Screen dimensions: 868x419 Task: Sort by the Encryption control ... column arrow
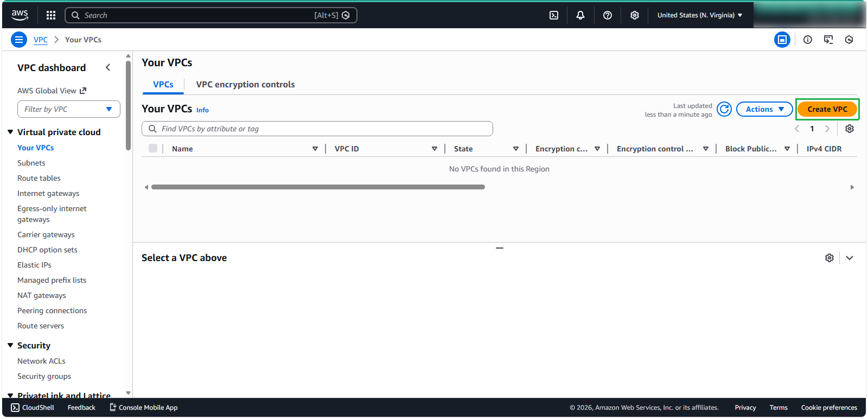coord(706,149)
